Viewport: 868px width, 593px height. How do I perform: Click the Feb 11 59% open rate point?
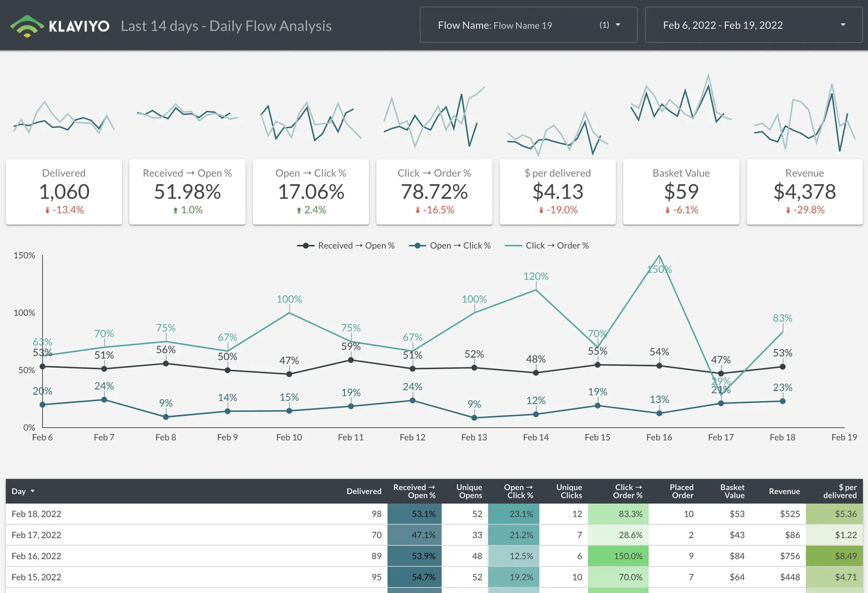351,360
